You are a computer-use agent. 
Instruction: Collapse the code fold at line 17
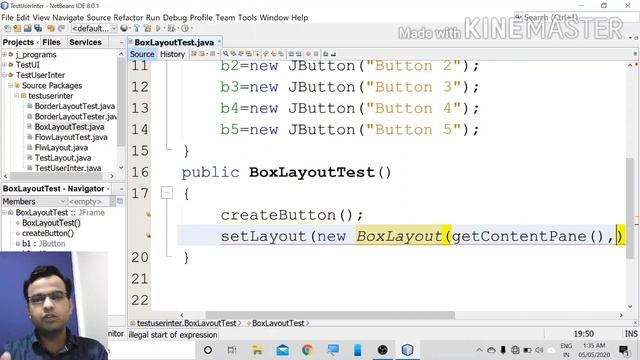[167, 193]
